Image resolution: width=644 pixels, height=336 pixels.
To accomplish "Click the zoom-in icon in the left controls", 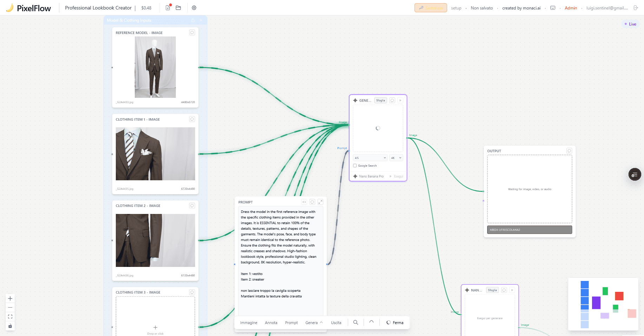I will 10,298.
